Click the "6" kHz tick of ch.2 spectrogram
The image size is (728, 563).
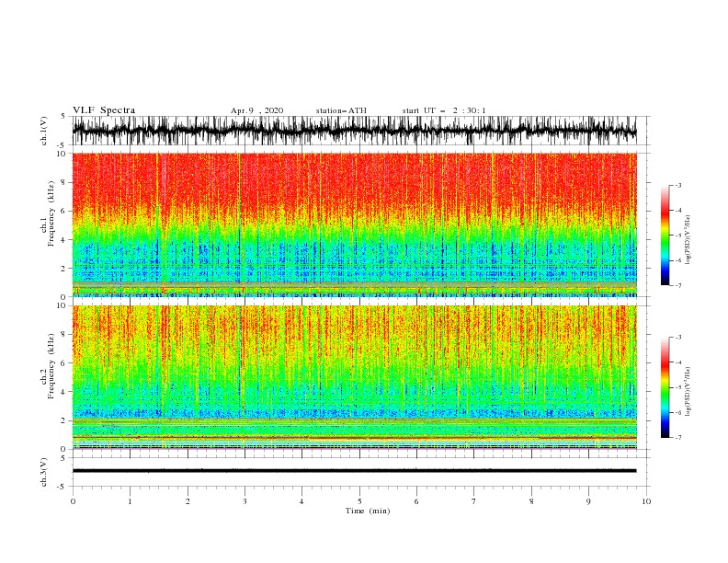[63, 362]
